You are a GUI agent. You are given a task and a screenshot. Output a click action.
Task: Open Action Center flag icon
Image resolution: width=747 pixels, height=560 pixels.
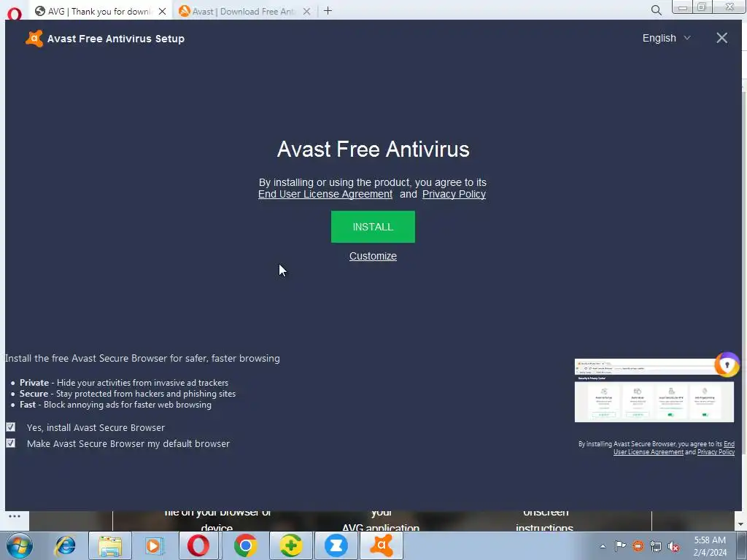point(620,546)
